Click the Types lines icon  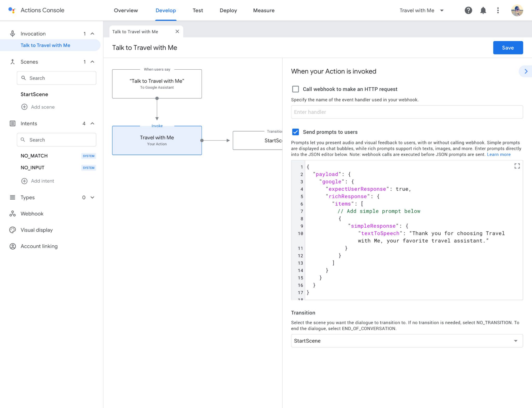pos(12,198)
